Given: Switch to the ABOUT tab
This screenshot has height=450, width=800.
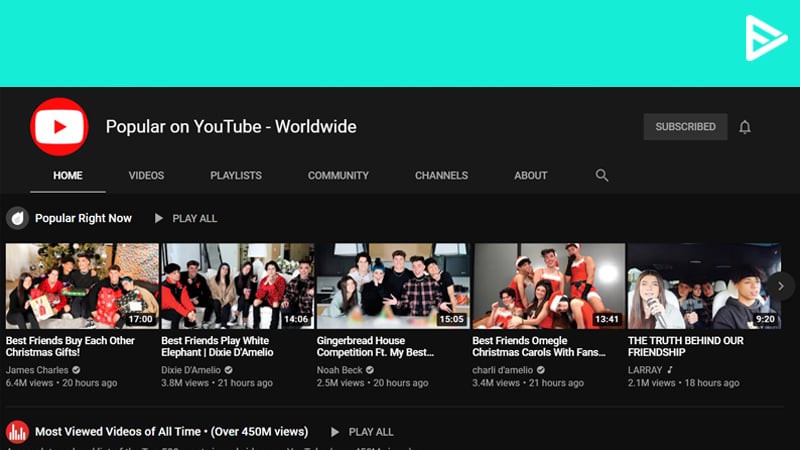Looking at the screenshot, I should 531,176.
